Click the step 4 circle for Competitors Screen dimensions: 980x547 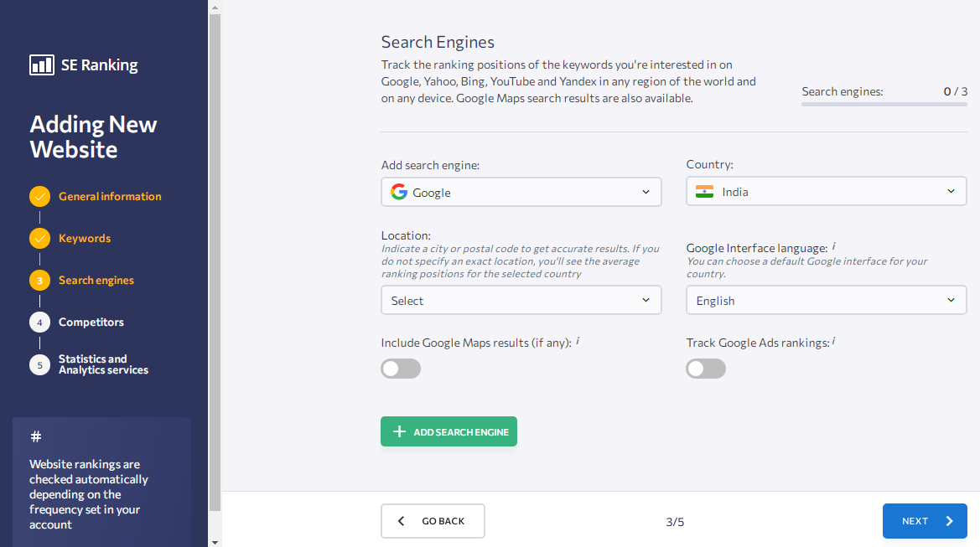pyautogui.click(x=39, y=323)
